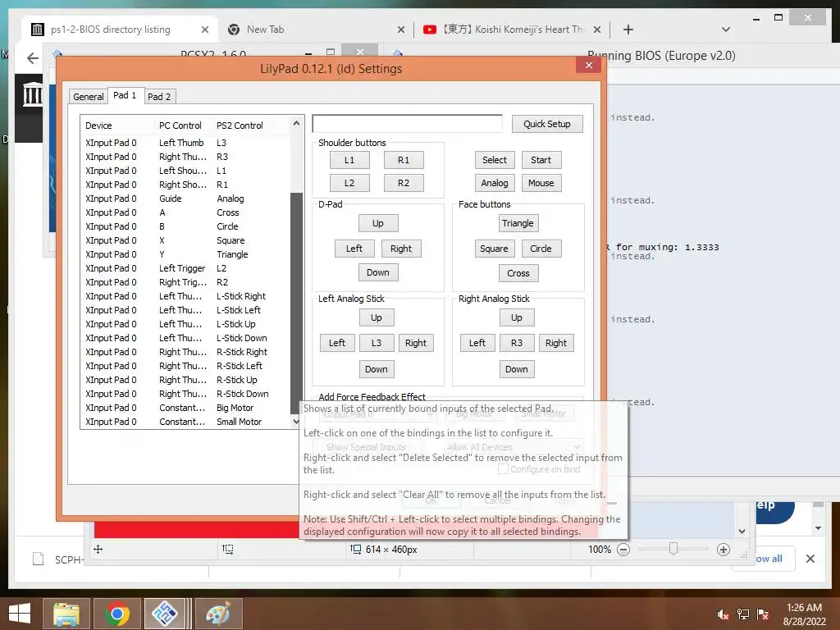Image resolution: width=840 pixels, height=630 pixels.
Task: Select the Guide to Analog binding row
Action: point(185,199)
